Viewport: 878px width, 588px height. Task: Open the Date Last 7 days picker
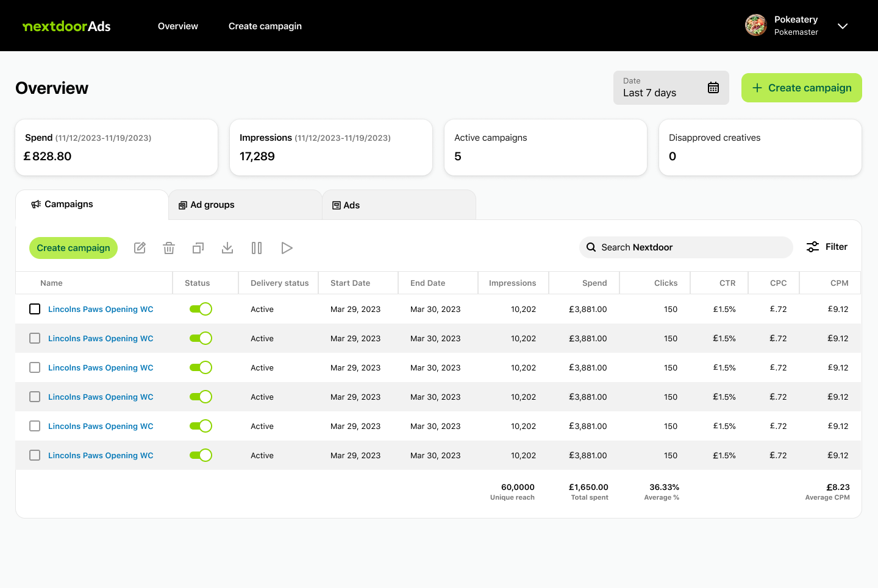click(671, 88)
